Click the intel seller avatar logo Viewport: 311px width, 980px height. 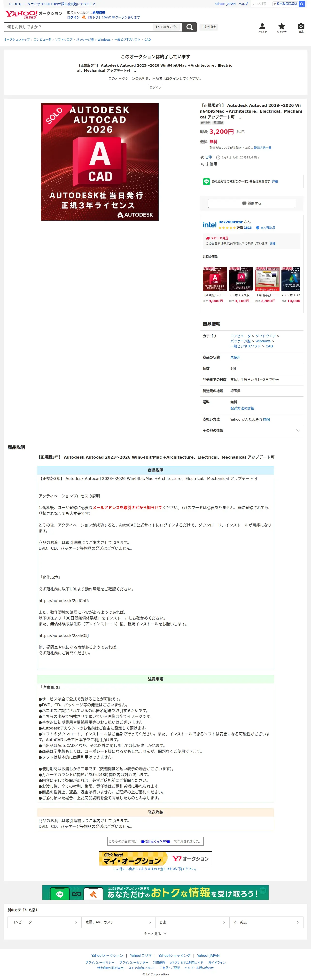click(x=210, y=224)
